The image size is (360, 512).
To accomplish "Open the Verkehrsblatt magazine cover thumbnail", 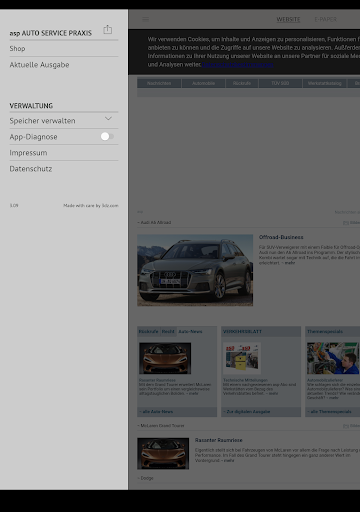I will click(x=242, y=357).
